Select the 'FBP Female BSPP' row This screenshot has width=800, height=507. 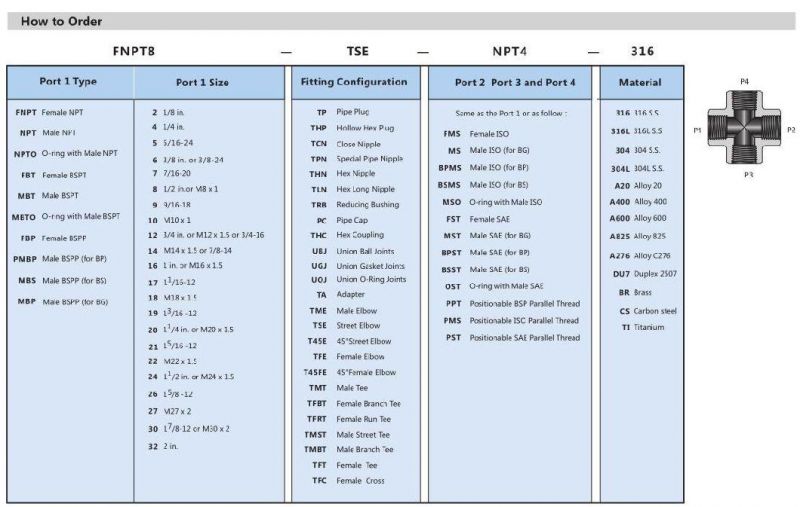(54, 238)
